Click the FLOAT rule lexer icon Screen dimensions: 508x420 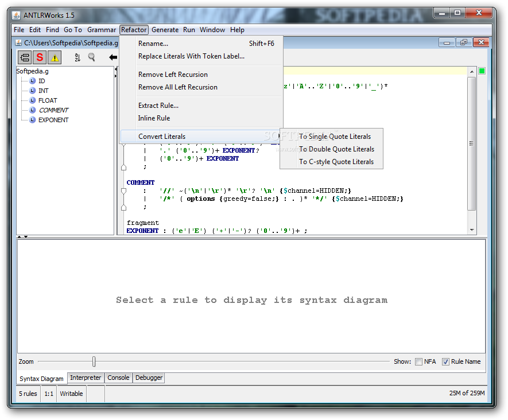tap(32, 100)
